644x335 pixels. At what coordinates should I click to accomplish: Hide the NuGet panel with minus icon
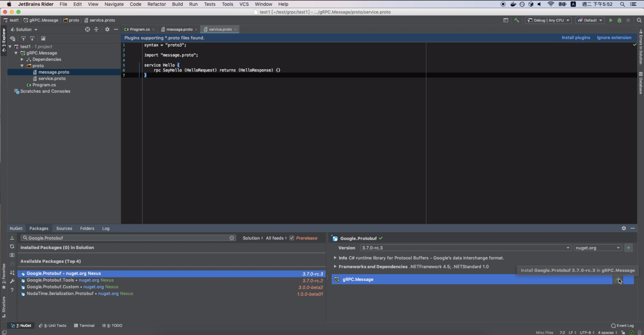pos(633,228)
